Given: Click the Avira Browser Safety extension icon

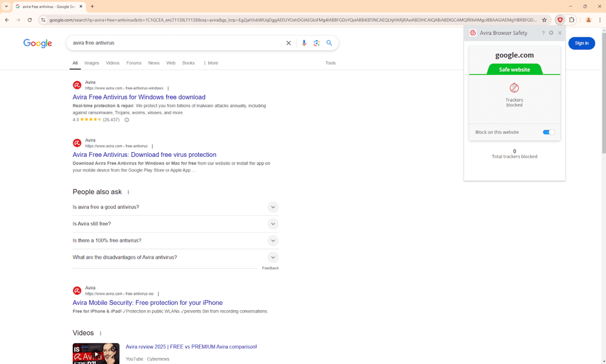Looking at the screenshot, I should point(560,20).
